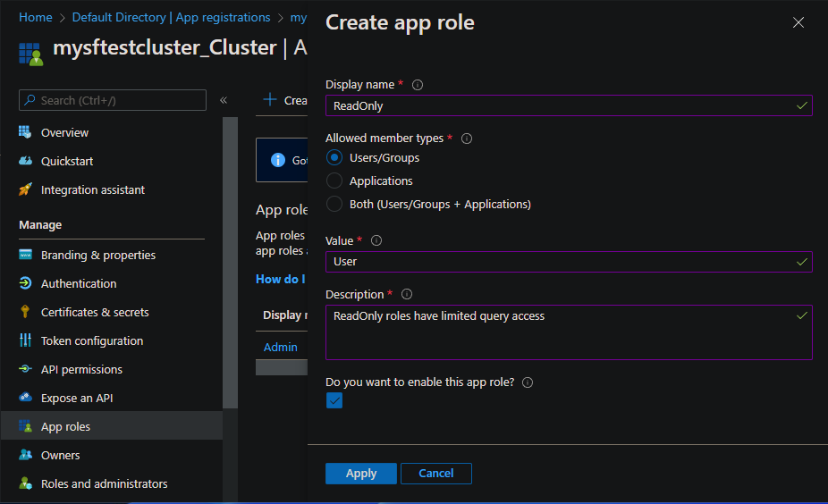Click the Apply button

(360, 474)
